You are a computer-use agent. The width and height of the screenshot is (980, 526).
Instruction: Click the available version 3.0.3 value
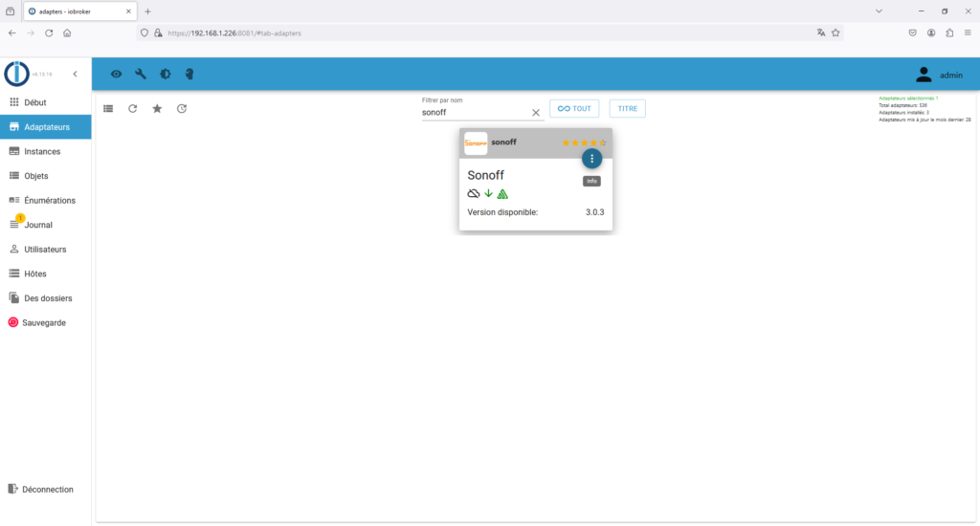pos(595,212)
